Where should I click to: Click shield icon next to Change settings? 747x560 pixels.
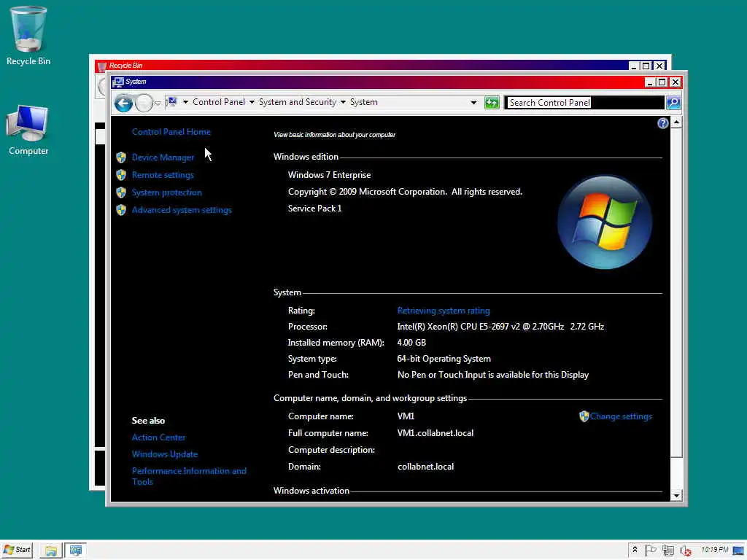[584, 416]
